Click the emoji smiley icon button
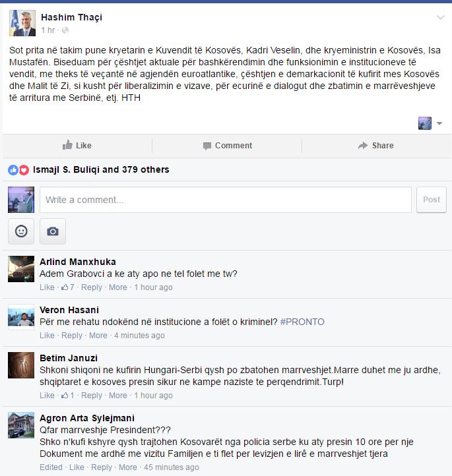Image resolution: width=452 pixels, height=476 pixels. (x=21, y=231)
